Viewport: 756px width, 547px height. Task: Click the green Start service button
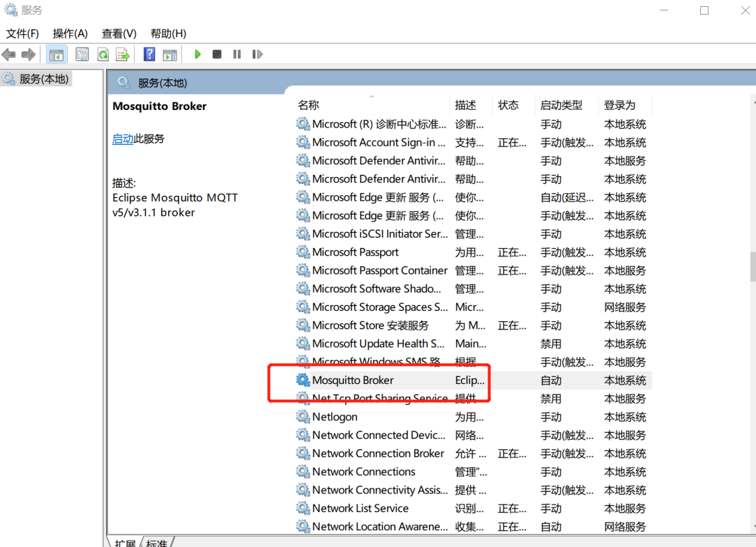pos(197,54)
